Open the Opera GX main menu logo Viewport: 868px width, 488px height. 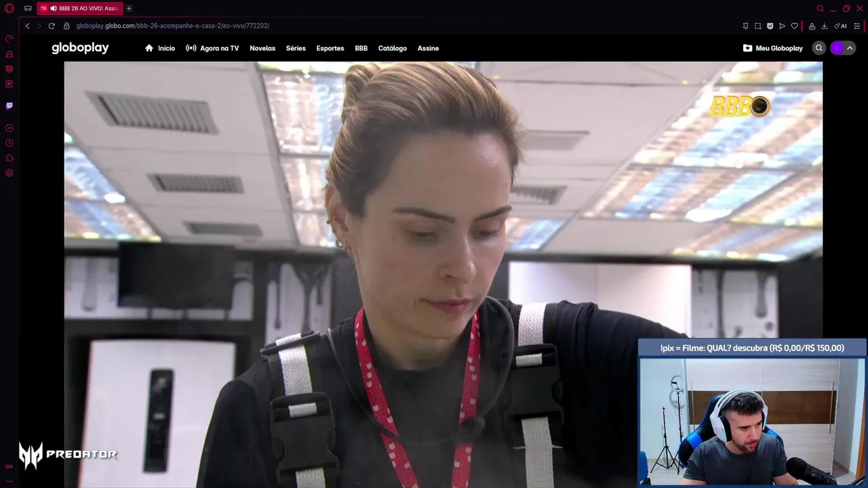coord(9,8)
